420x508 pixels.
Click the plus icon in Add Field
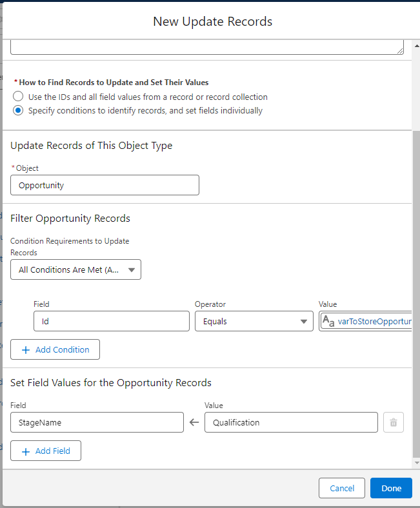[x=26, y=451]
